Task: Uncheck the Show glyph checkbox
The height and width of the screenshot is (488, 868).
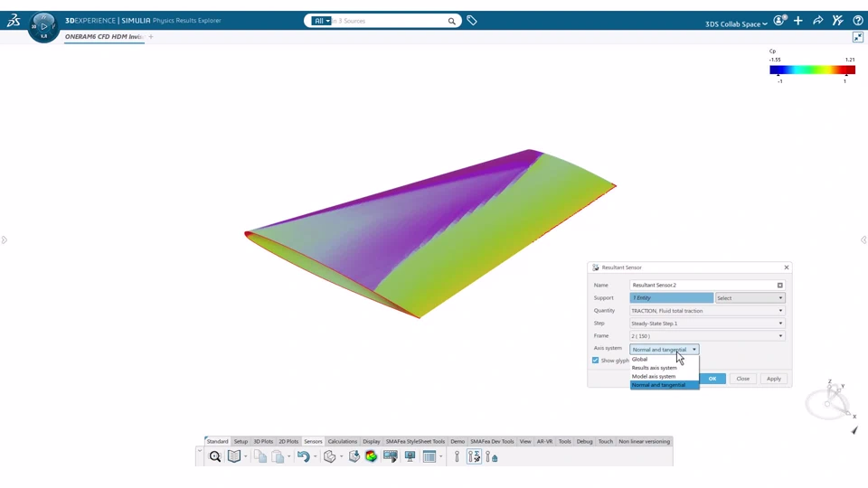Action: [596, 361]
